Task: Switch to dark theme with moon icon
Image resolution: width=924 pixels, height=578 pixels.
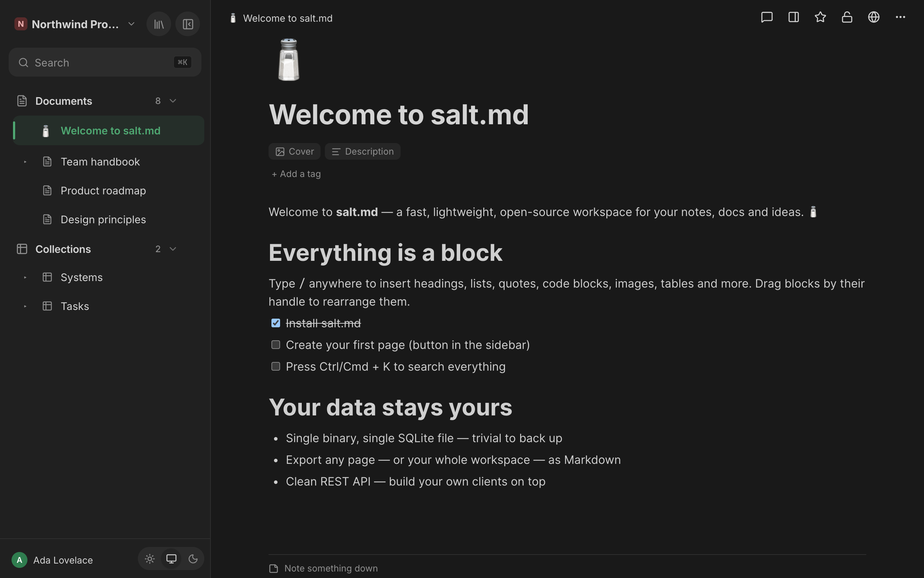Action: click(193, 559)
